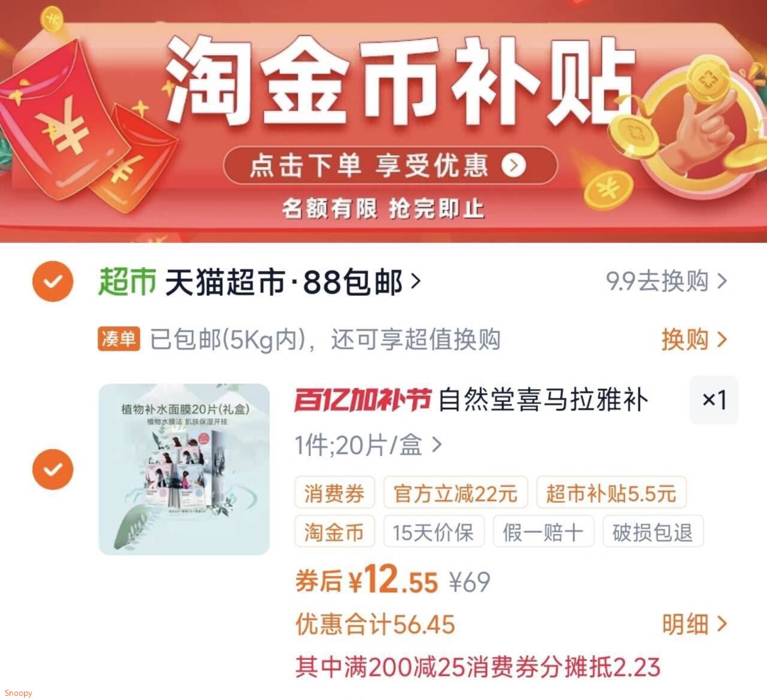
Task: Select the 消费券 coupon tag
Action: tap(334, 493)
